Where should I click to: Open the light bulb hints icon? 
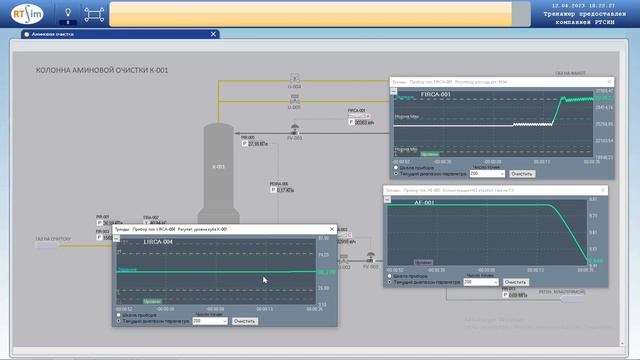pos(68,13)
